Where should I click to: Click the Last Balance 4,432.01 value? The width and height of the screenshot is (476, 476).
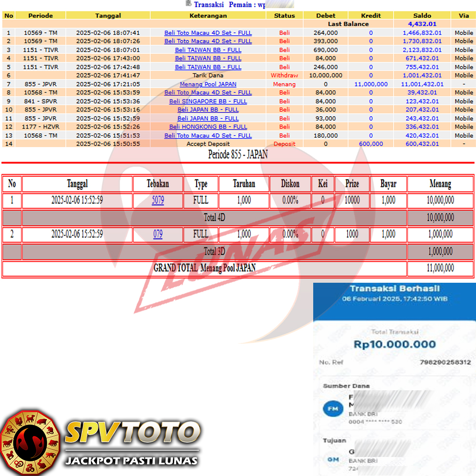[422, 24]
